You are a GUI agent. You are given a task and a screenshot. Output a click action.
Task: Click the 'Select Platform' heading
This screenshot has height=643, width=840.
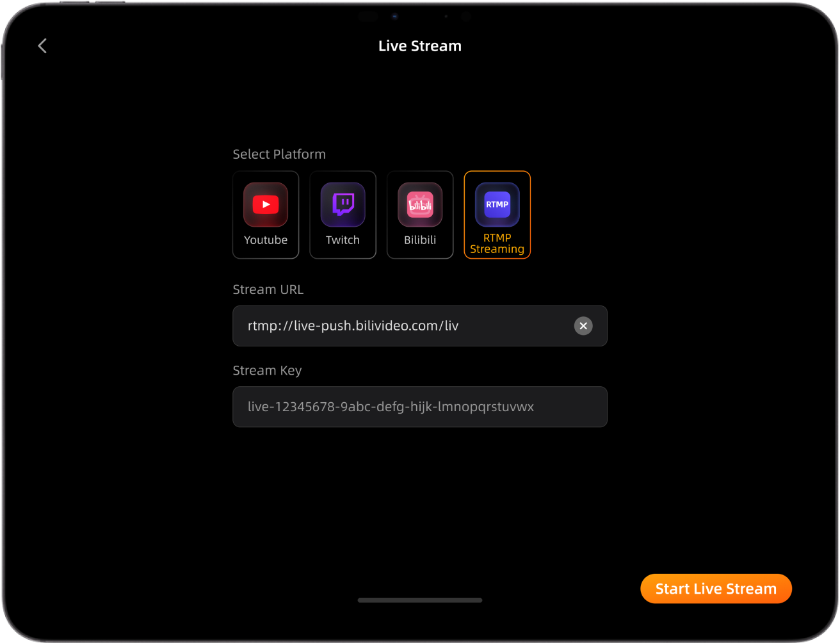pyautogui.click(x=279, y=154)
